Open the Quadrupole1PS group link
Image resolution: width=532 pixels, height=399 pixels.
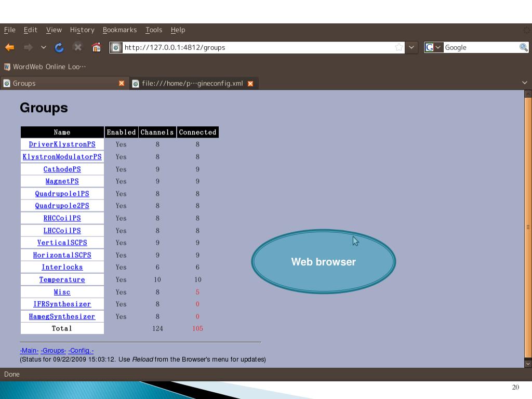click(x=62, y=194)
